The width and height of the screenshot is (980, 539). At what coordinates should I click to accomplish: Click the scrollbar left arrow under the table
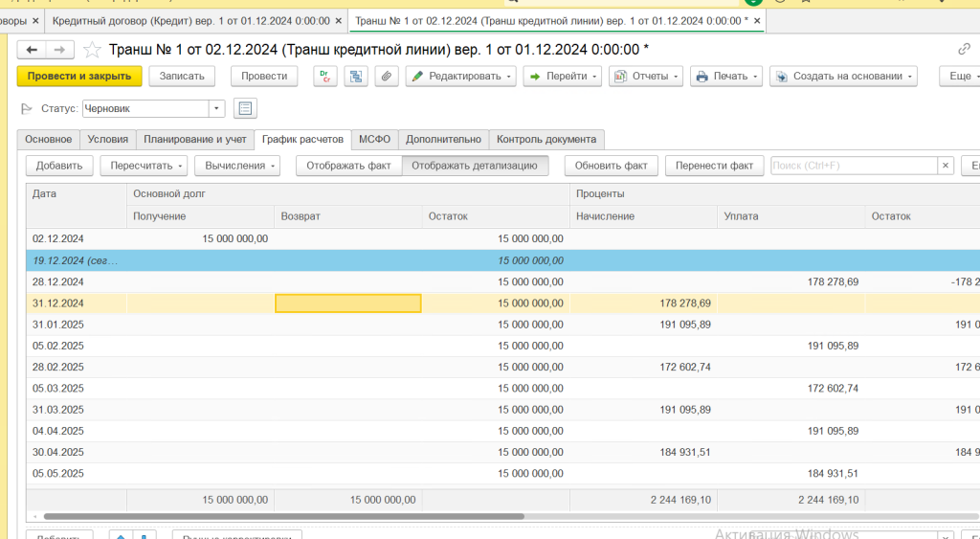(x=34, y=516)
